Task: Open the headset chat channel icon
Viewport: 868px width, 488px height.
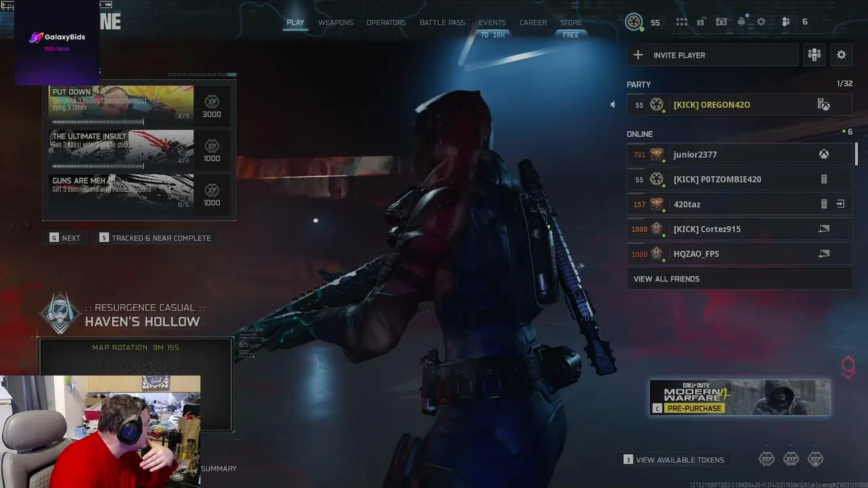Action: (x=722, y=22)
